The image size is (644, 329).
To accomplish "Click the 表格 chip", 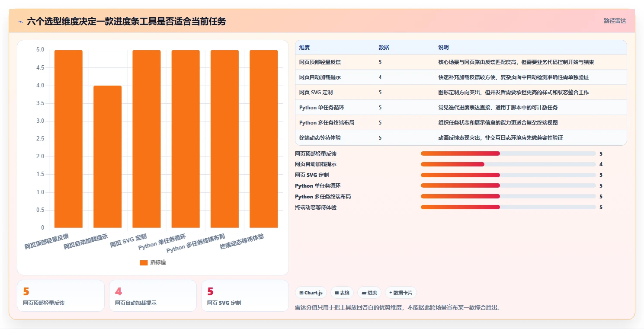I will click(342, 293).
